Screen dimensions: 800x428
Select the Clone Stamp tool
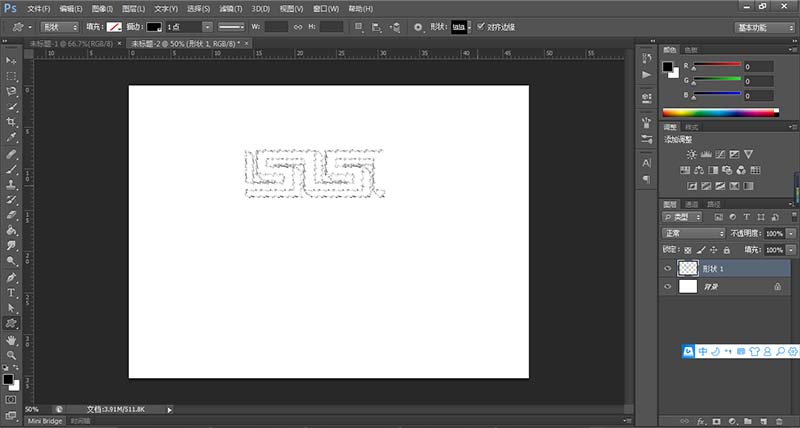[x=11, y=184]
